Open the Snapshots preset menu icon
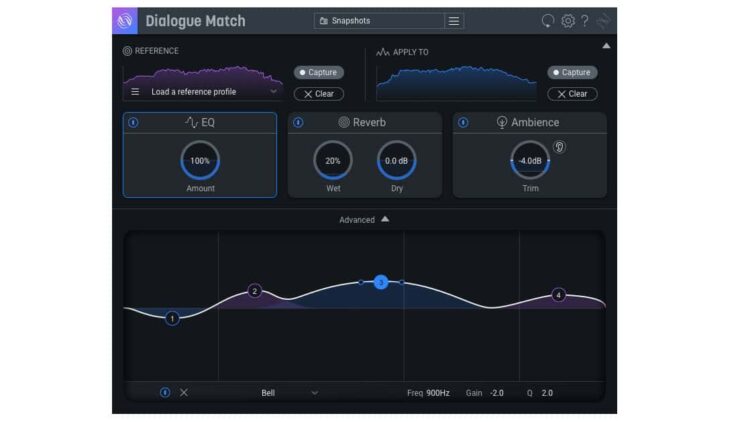This screenshot has width=750, height=422. (x=453, y=21)
